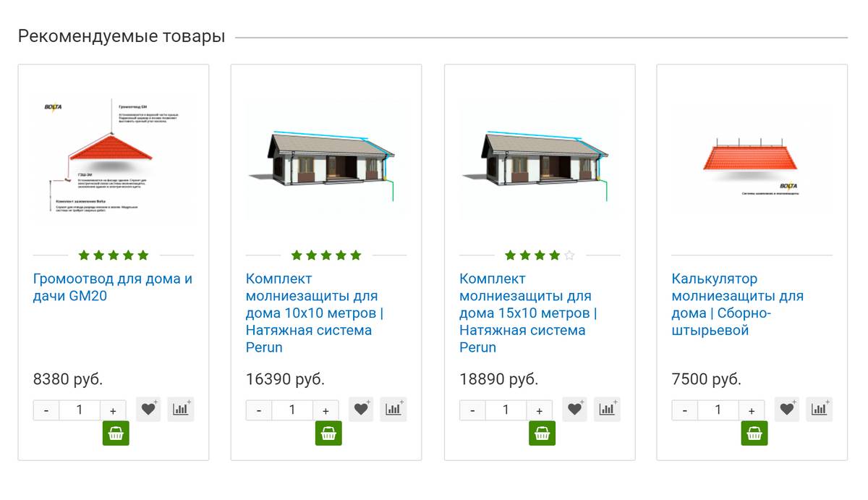Add calculator product to cart basket
The width and height of the screenshot is (868, 500).
coord(754,433)
